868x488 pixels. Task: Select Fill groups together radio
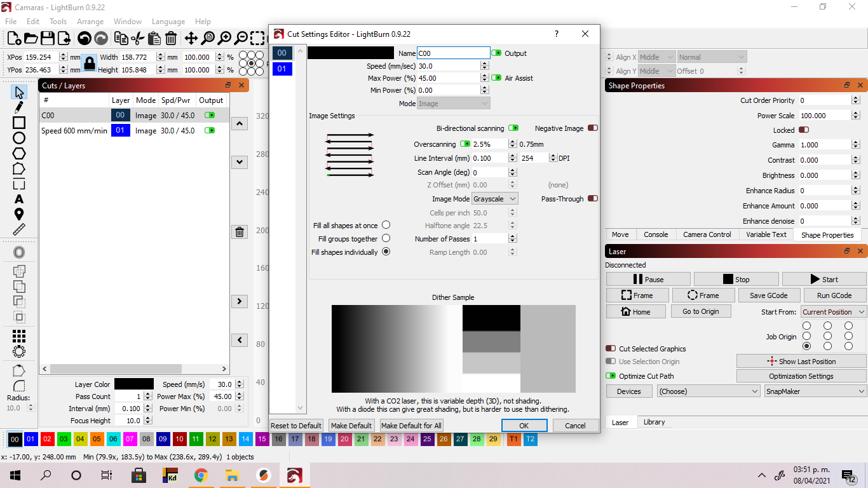click(386, 238)
